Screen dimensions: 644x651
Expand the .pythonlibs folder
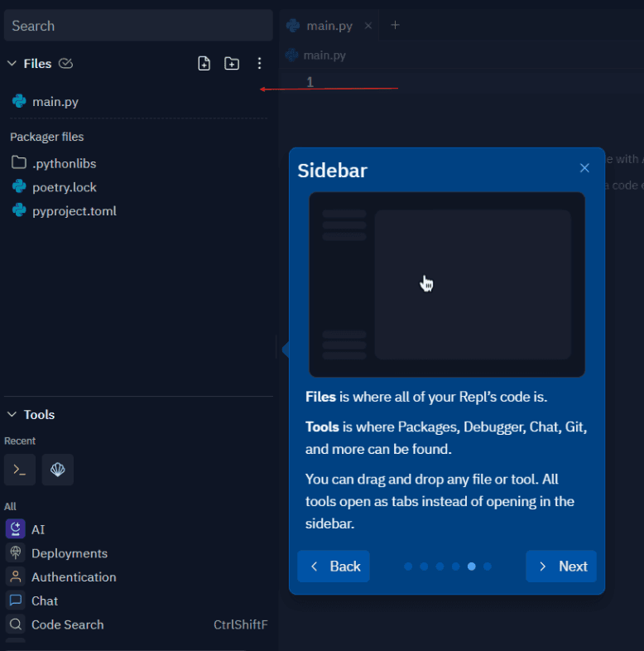pyautogui.click(x=64, y=163)
